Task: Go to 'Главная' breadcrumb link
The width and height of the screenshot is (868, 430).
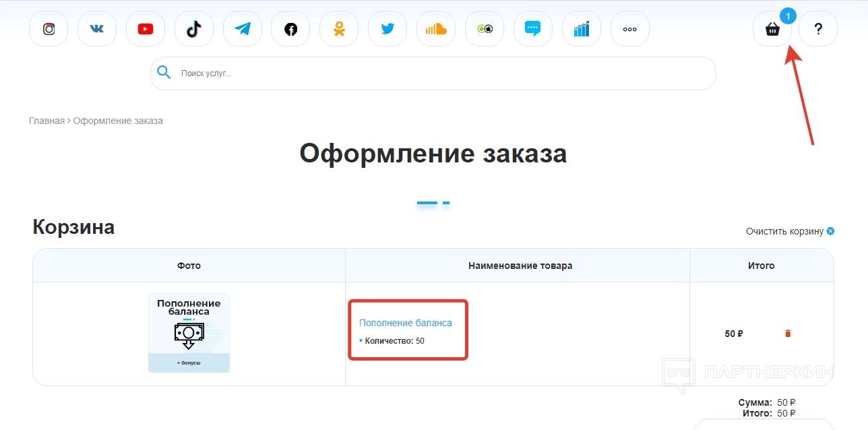Action: (x=46, y=121)
